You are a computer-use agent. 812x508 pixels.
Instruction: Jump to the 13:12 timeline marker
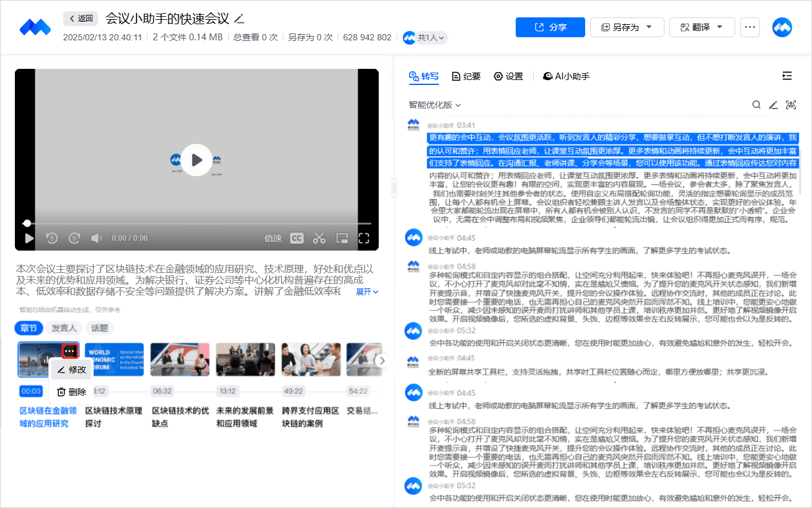tap(227, 391)
